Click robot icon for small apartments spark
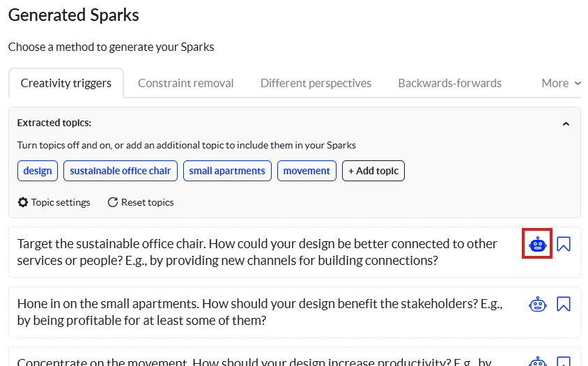This screenshot has width=588, height=366. [537, 304]
